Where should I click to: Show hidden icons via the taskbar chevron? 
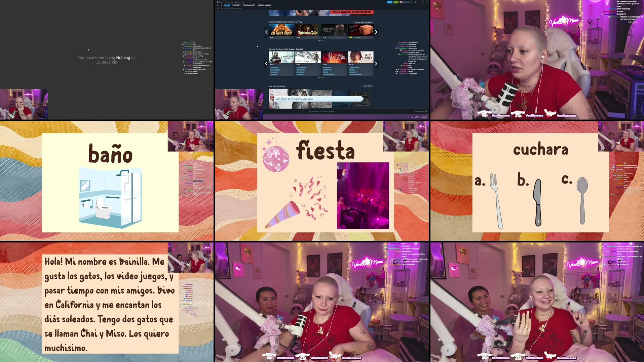pos(408,117)
